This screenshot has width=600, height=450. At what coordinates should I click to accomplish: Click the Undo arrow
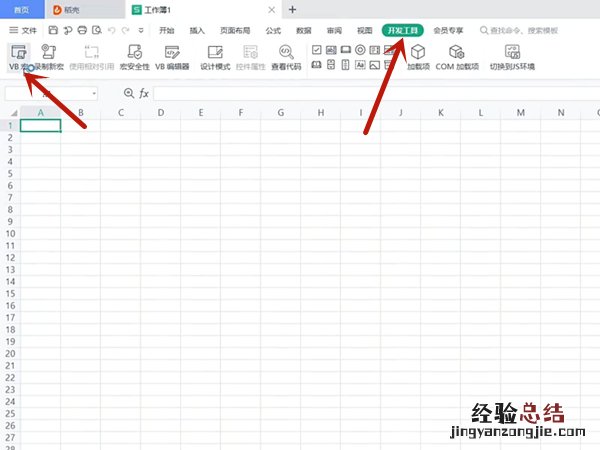[x=111, y=30]
